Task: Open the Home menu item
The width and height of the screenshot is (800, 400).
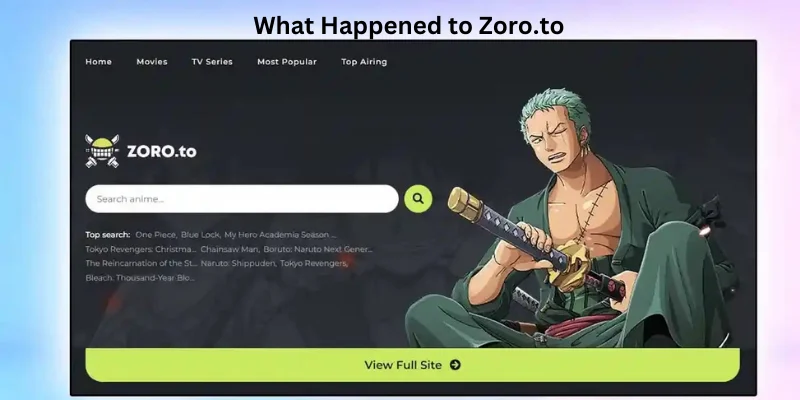Action: pos(98,62)
